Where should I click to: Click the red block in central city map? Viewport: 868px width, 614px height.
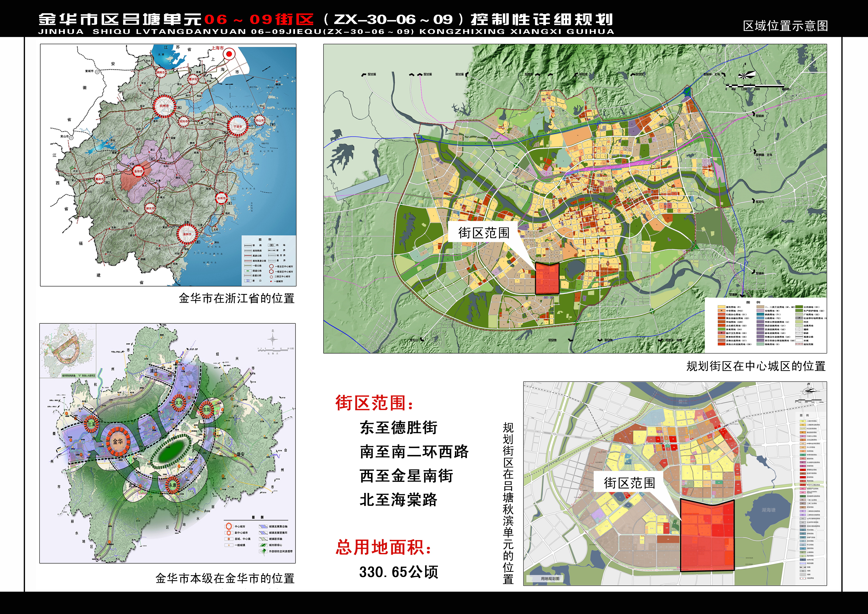click(x=547, y=279)
